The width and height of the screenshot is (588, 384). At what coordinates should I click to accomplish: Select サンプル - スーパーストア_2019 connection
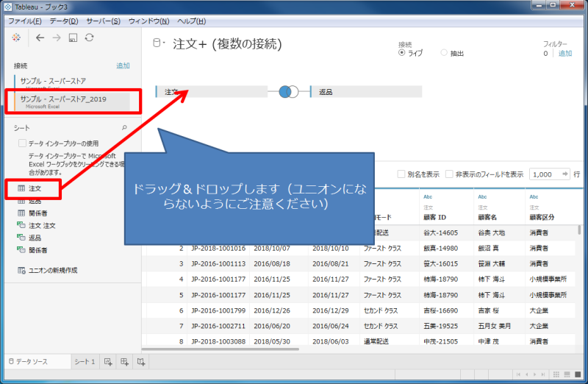tap(72, 102)
